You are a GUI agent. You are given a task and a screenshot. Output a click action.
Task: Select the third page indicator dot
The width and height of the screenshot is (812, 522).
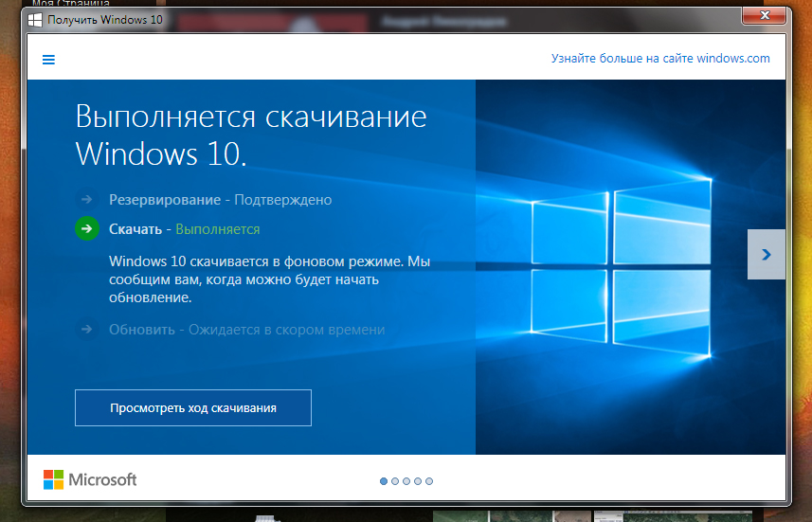(x=406, y=481)
